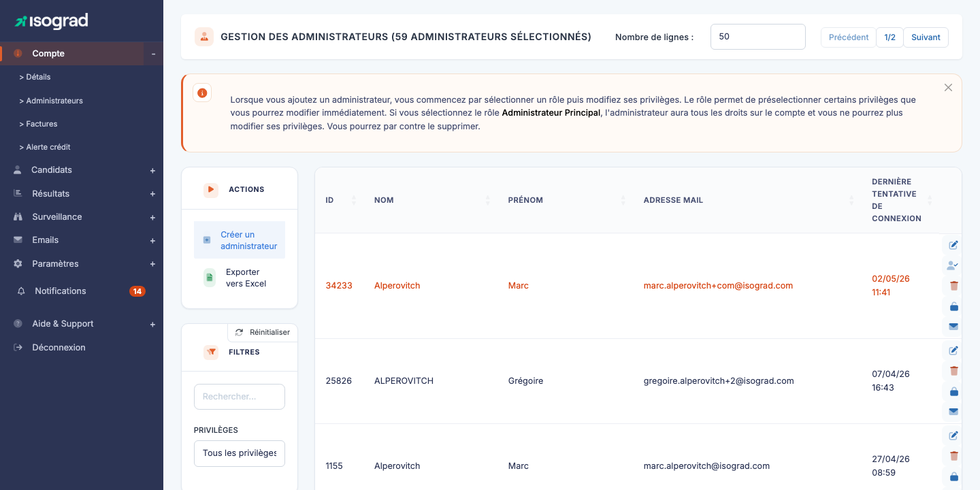Click the Résultats list icon in sidebar
This screenshot has height=490, width=980.
[18, 193]
